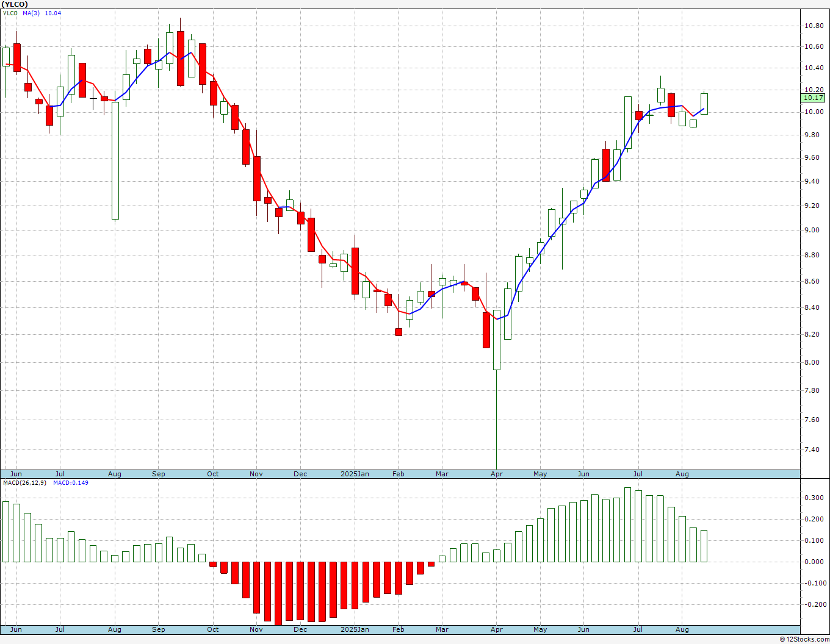Click the (YLCO) chart title
Screen dimensions: 830x644
click(x=15, y=4)
